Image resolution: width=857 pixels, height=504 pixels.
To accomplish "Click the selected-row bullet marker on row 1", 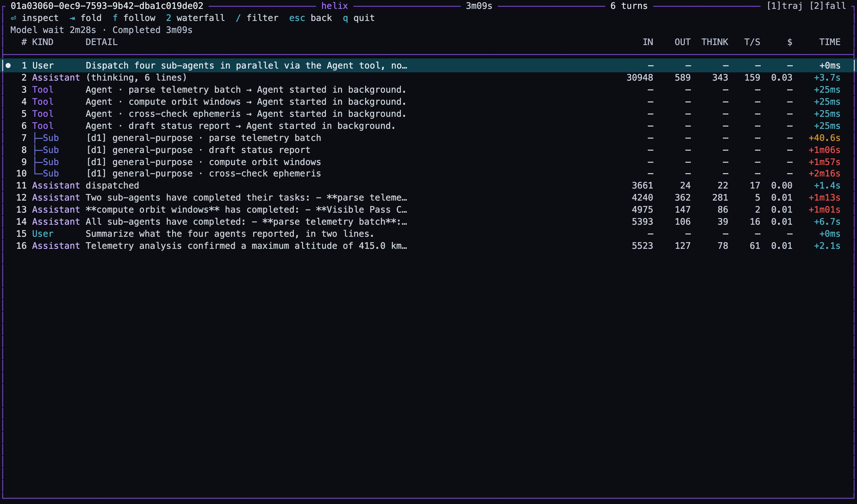I will pyautogui.click(x=8, y=66).
